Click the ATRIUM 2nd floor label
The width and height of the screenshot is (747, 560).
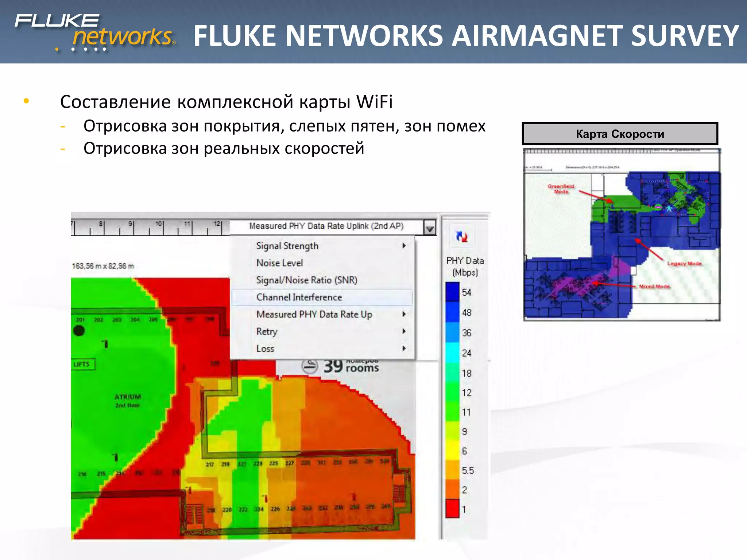(128, 400)
